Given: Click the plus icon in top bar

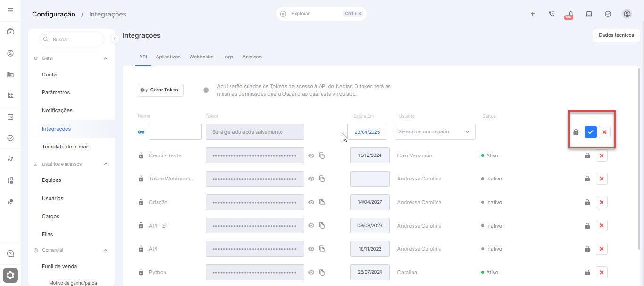Looking at the screenshot, I should tap(533, 14).
